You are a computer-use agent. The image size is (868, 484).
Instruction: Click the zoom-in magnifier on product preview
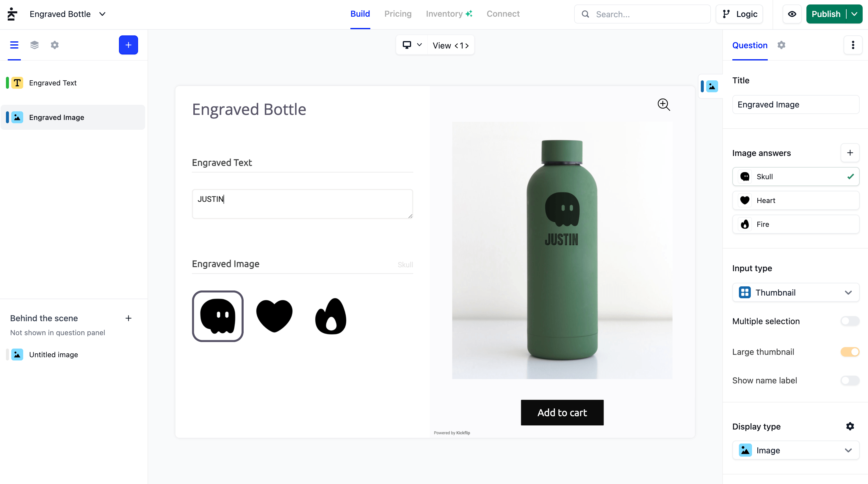tap(663, 104)
